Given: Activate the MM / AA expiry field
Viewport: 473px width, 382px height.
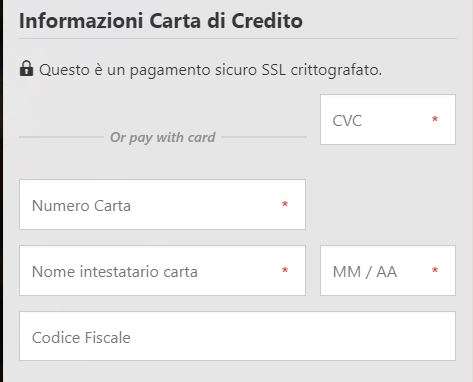Looking at the screenshot, I should click(x=388, y=270).
